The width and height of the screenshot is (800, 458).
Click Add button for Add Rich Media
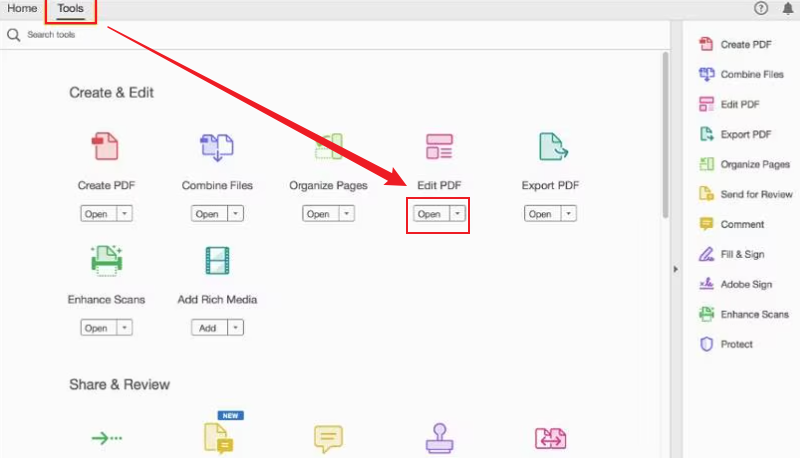pyautogui.click(x=210, y=327)
